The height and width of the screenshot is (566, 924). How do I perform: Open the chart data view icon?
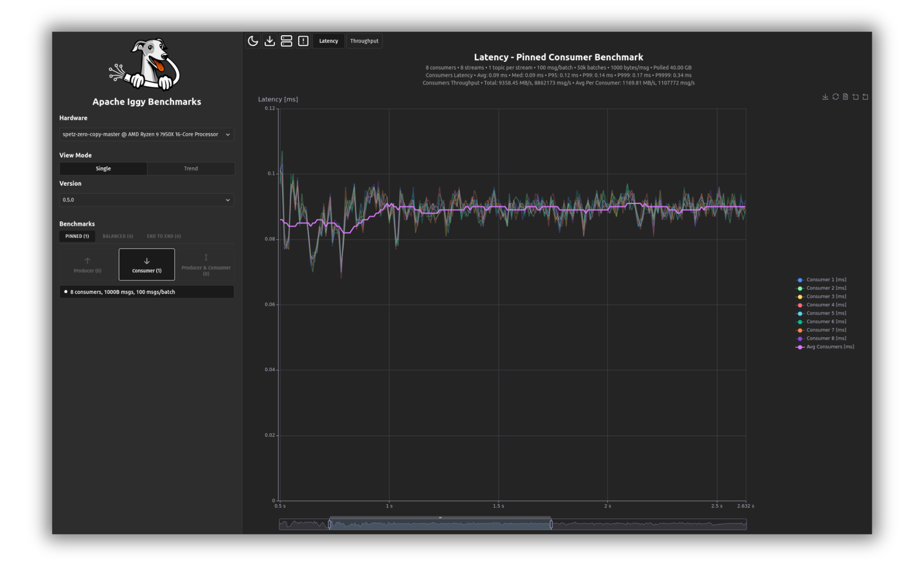coord(845,97)
